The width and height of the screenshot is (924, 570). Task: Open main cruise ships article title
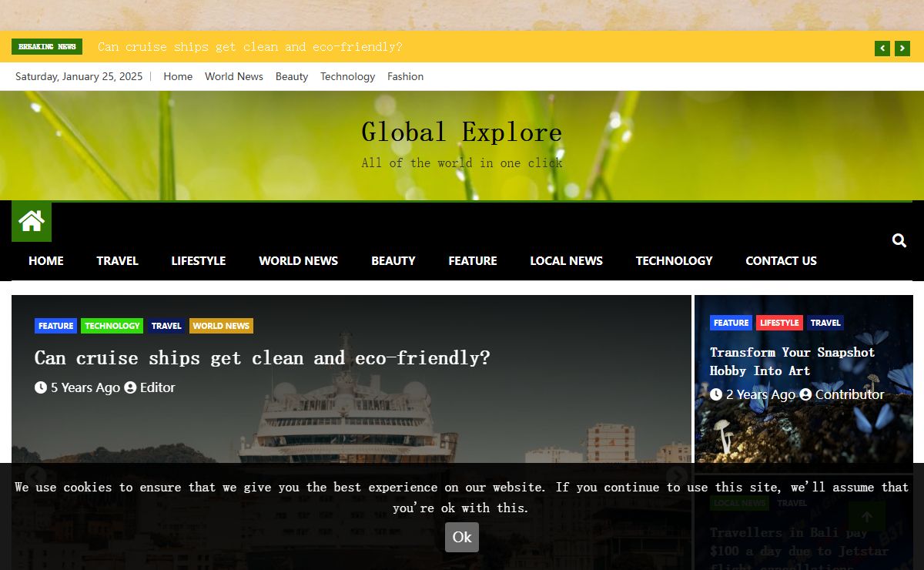tap(263, 358)
